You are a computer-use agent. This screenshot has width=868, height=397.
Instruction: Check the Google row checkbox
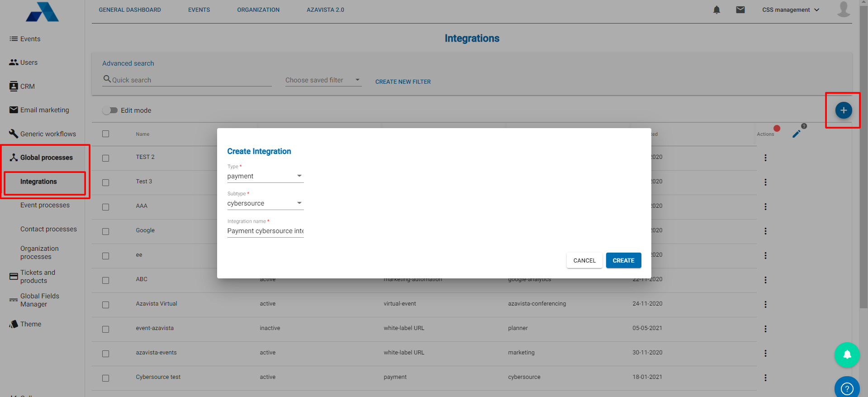point(106,232)
